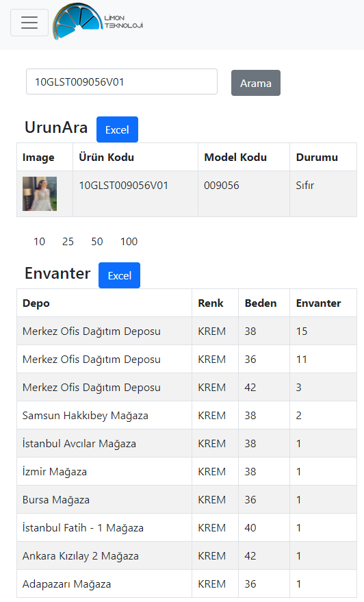Focus the product code search field
Screen dimensions: 364x602
coord(122,81)
